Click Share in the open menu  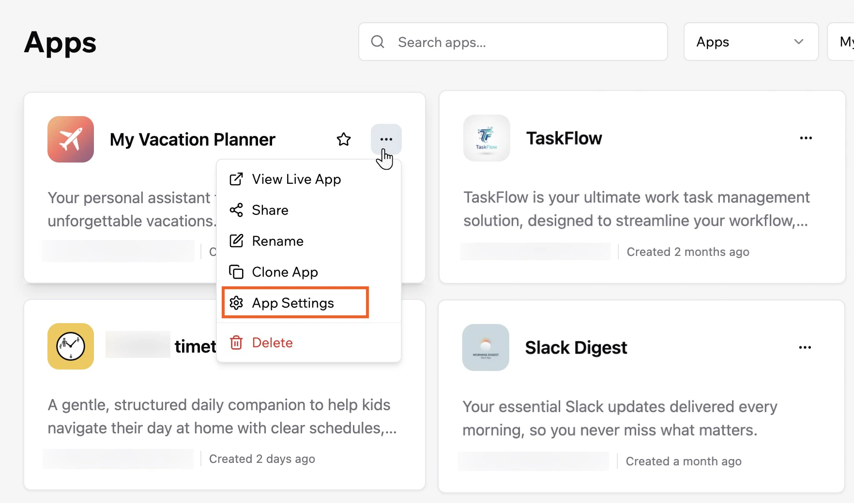tap(270, 210)
